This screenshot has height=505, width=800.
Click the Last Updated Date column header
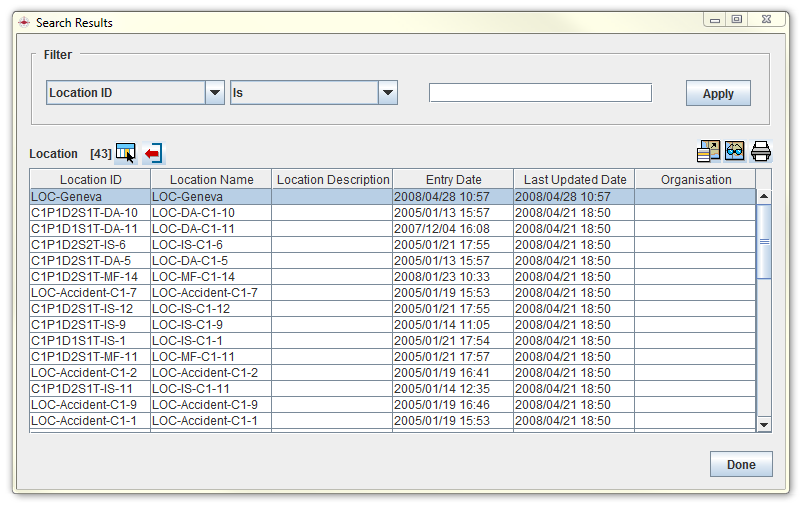[x=574, y=180]
